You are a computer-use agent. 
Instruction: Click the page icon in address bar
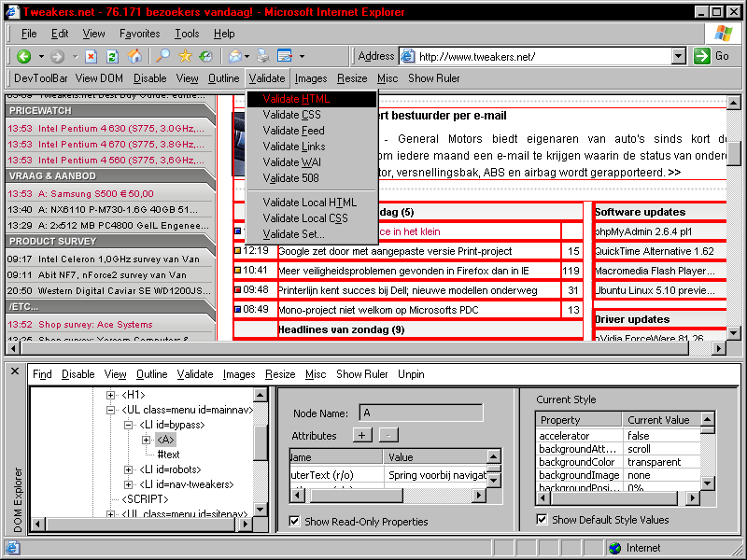[x=407, y=56]
